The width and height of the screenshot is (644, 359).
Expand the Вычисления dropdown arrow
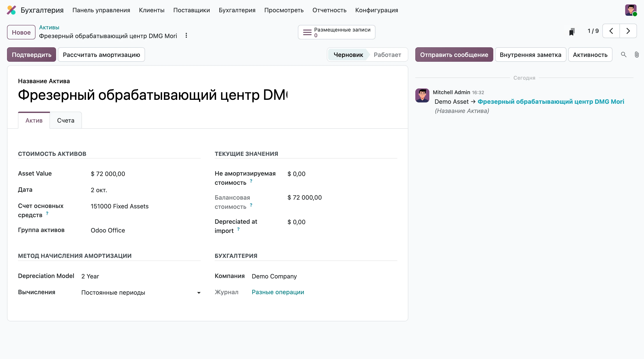click(199, 293)
